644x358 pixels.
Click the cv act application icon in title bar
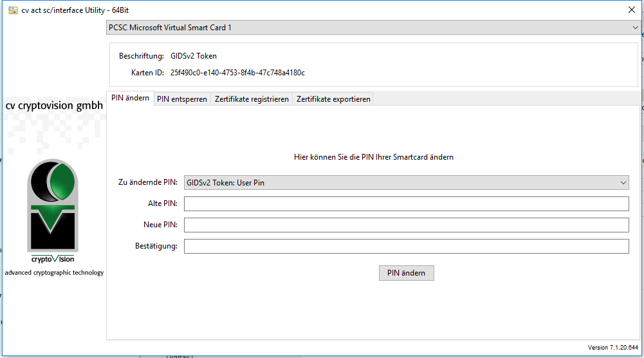coord(13,10)
